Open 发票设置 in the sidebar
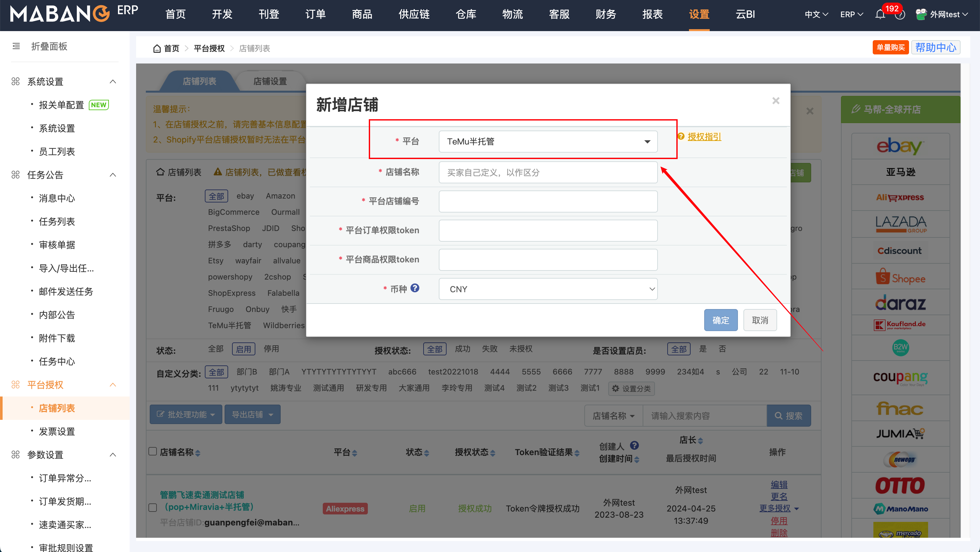Viewport: 980px width, 552px height. (57, 431)
